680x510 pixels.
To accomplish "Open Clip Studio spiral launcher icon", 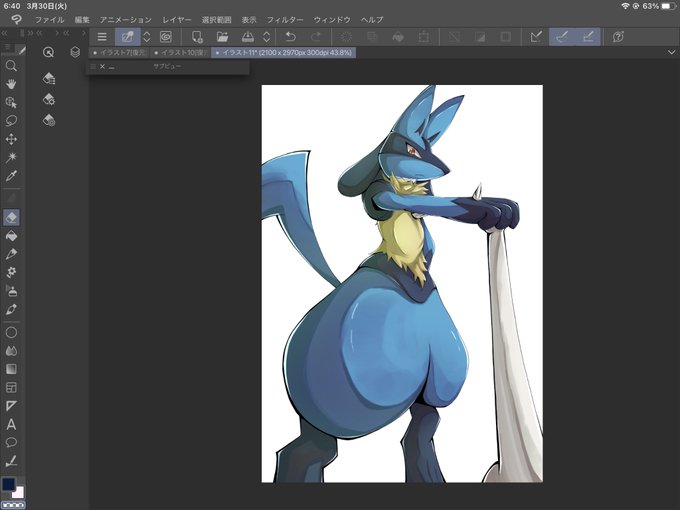I will [166, 37].
